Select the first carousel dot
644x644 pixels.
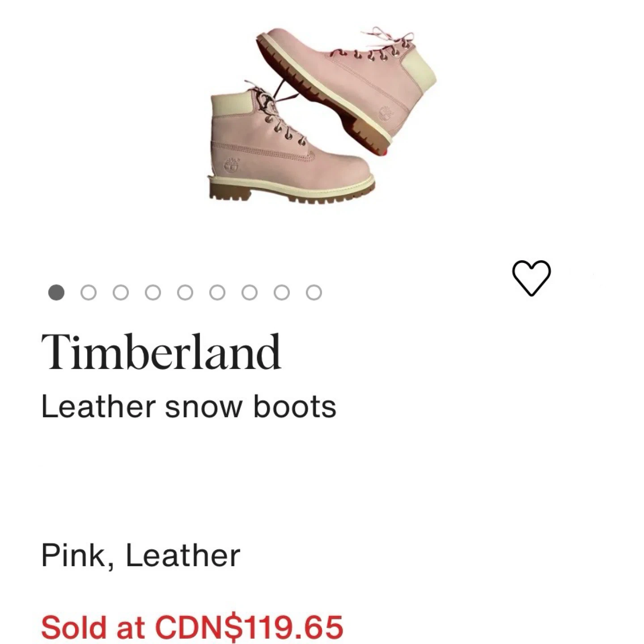(x=56, y=292)
